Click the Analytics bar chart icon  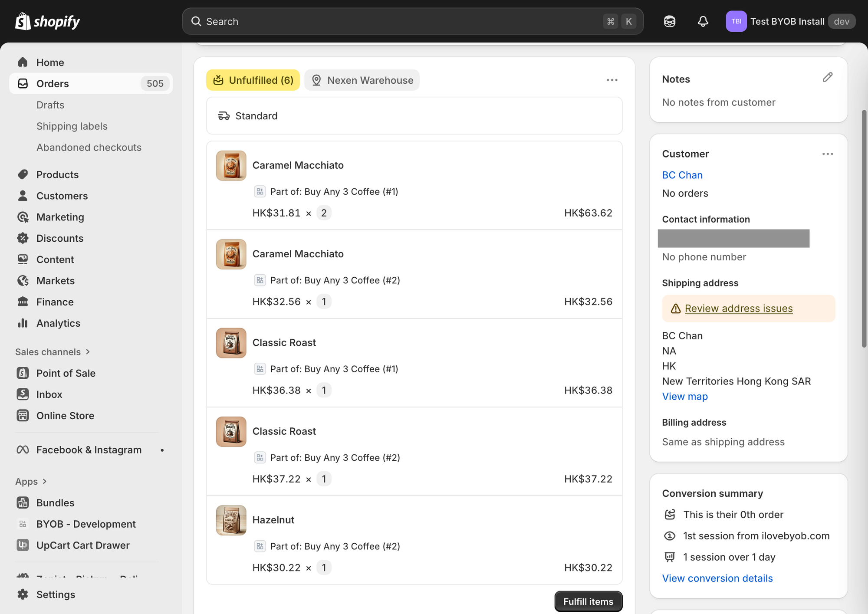[x=23, y=323]
